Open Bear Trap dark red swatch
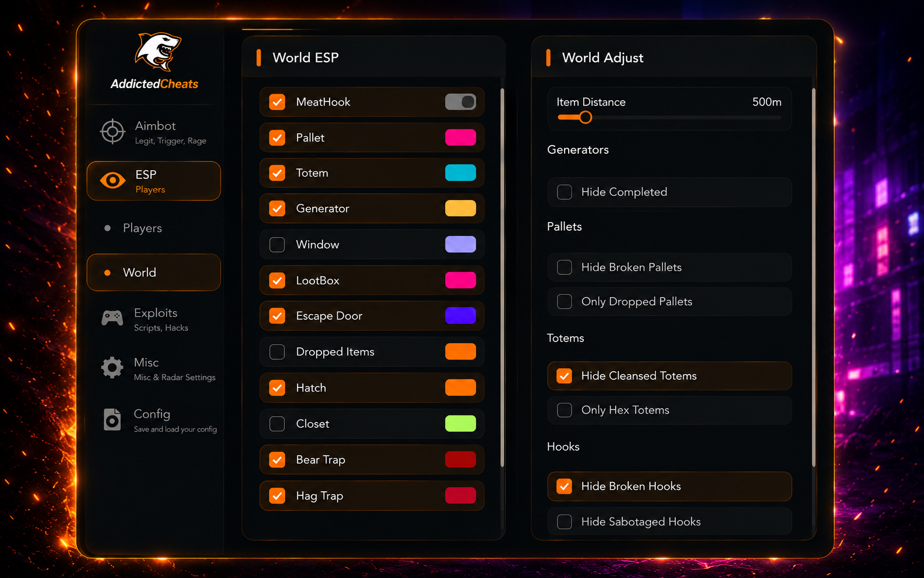The width and height of the screenshot is (924, 578). coord(460,460)
